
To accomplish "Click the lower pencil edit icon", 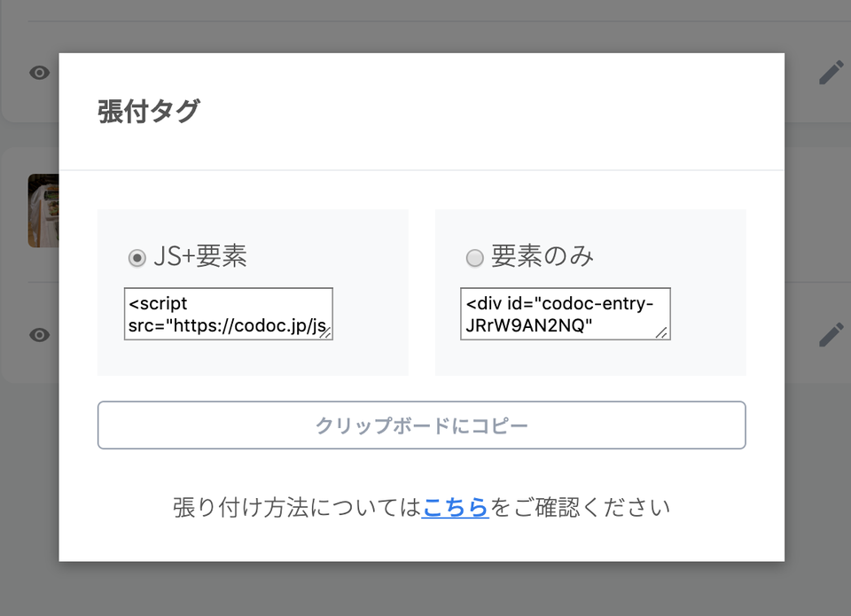I will tap(831, 334).
